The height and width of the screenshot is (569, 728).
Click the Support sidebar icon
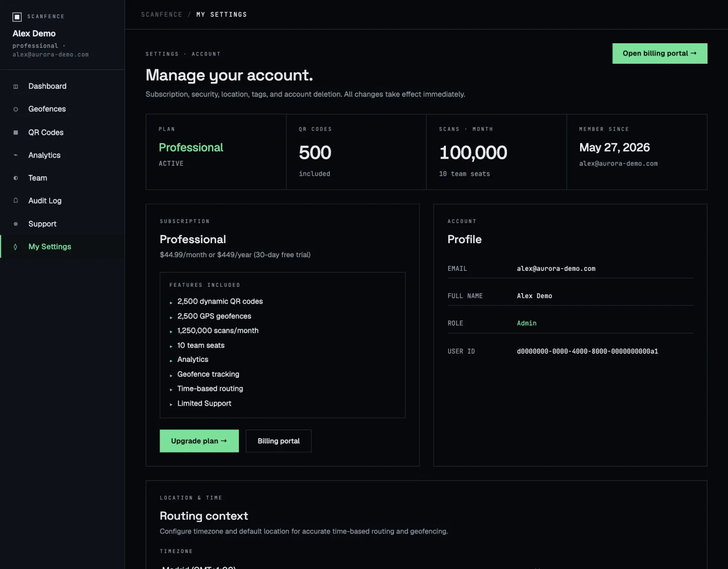click(16, 224)
